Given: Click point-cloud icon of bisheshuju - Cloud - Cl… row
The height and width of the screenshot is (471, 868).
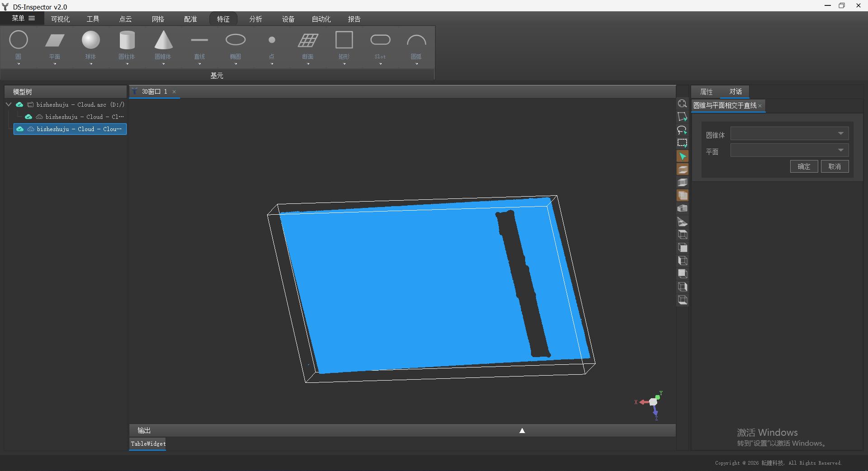Looking at the screenshot, I should (x=39, y=117).
